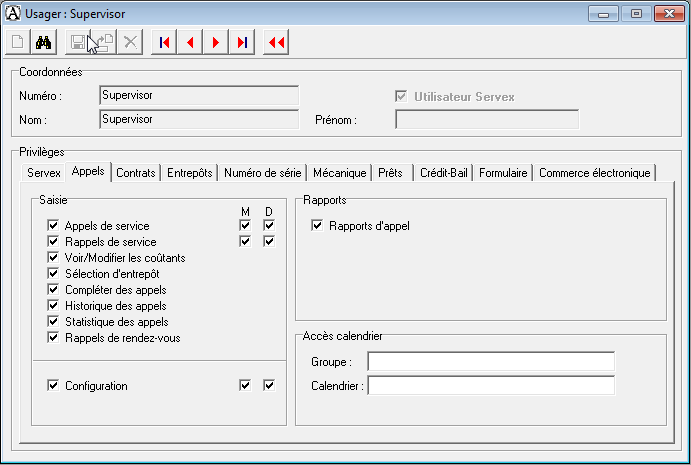Click the New record page icon
This screenshot has width=691, height=465.
coord(18,42)
